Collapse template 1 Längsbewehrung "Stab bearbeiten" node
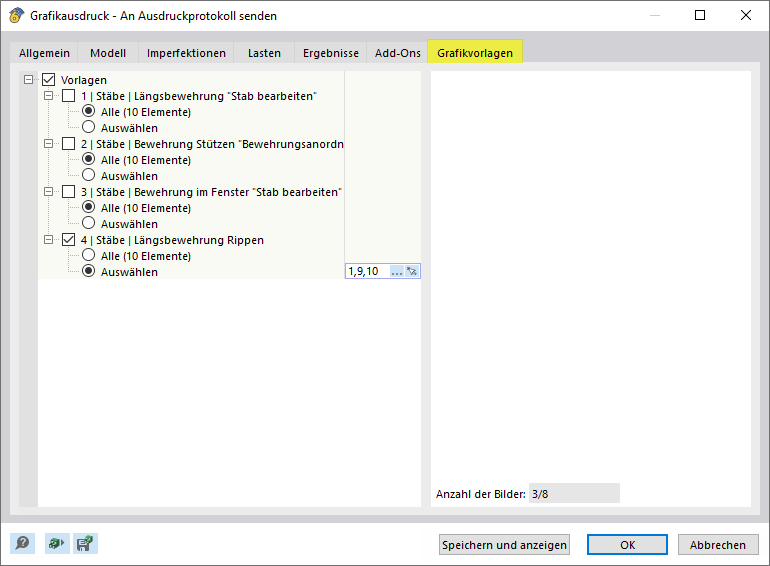Screen dimensions: 770x566 48,96
